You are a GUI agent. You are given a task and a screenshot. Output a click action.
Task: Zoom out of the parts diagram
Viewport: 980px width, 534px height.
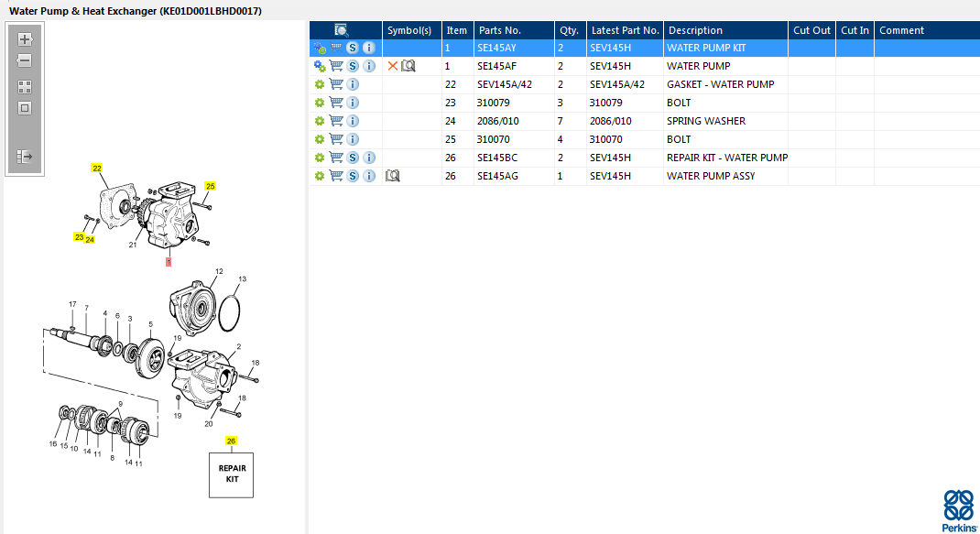pyautogui.click(x=25, y=60)
